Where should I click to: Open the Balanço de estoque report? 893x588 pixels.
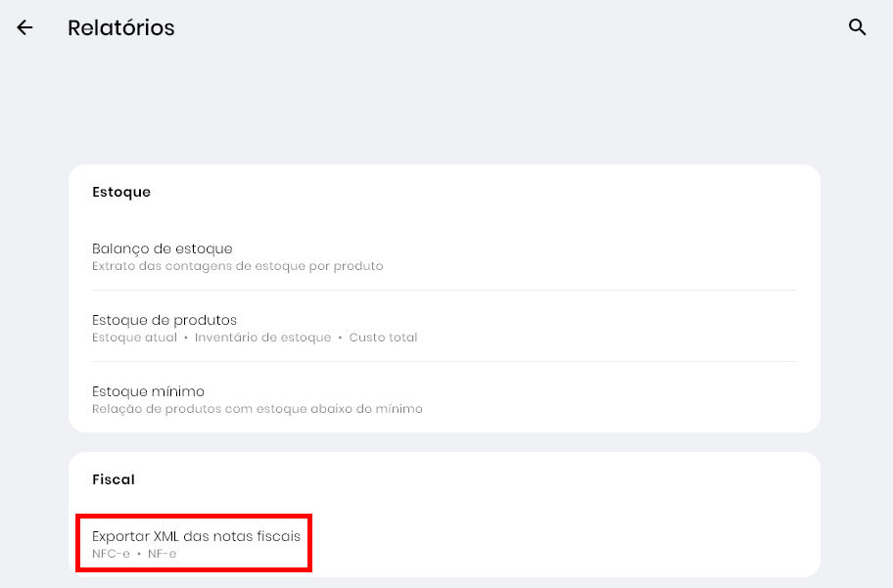point(163,249)
